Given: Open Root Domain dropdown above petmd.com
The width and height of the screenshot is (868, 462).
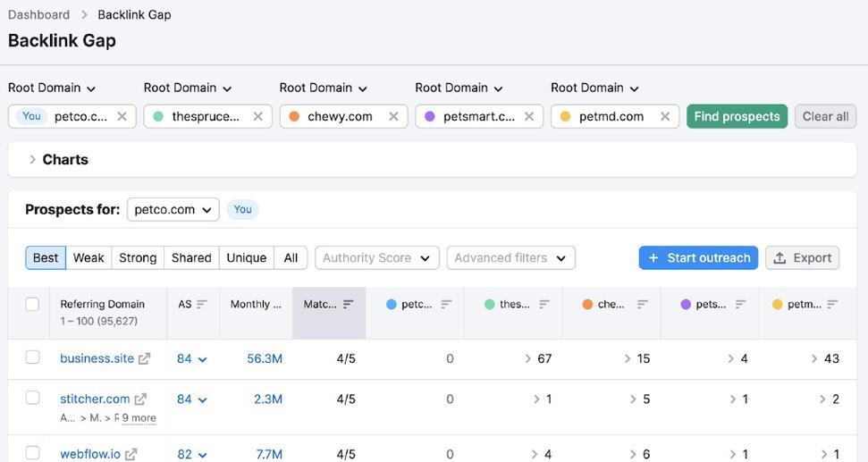Looking at the screenshot, I should tap(594, 88).
